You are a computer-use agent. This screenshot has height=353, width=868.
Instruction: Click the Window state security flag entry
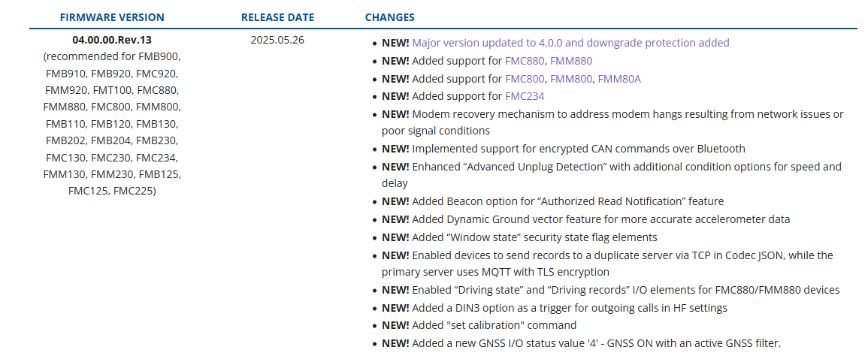coord(519,237)
